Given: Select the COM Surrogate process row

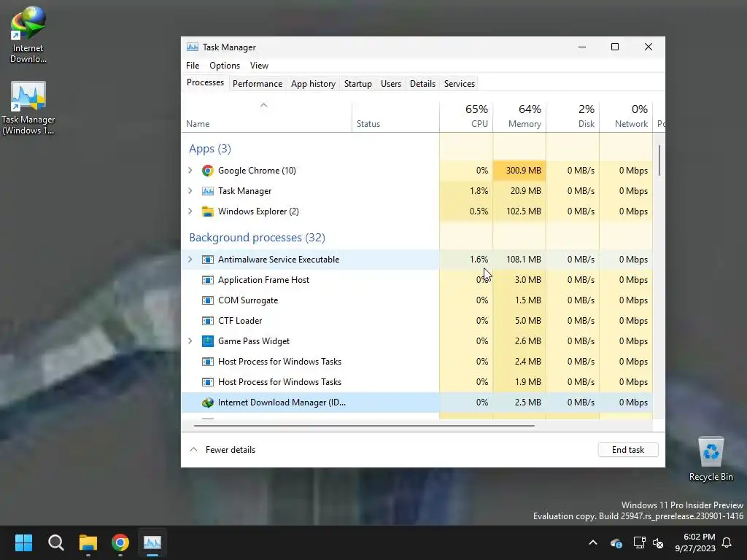Looking at the screenshot, I should pos(417,300).
